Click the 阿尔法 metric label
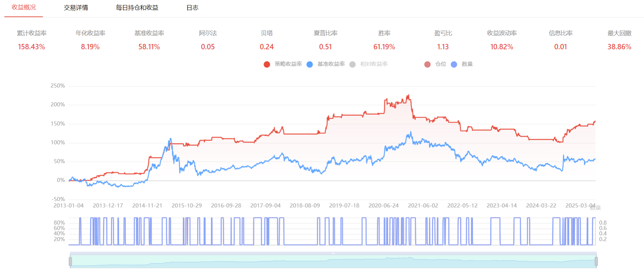 point(208,33)
